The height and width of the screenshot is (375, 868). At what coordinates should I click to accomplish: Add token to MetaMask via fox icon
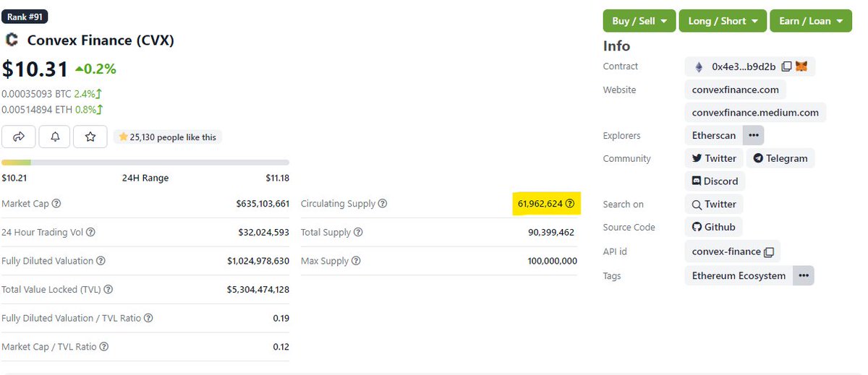tap(801, 66)
